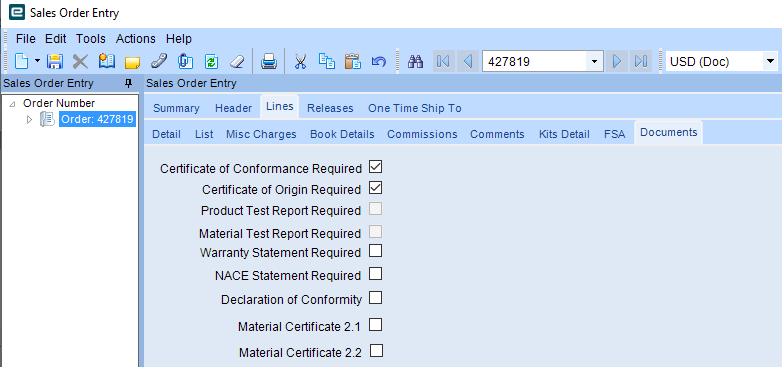Click the New document icon
782x367 pixels.
click(x=21, y=61)
